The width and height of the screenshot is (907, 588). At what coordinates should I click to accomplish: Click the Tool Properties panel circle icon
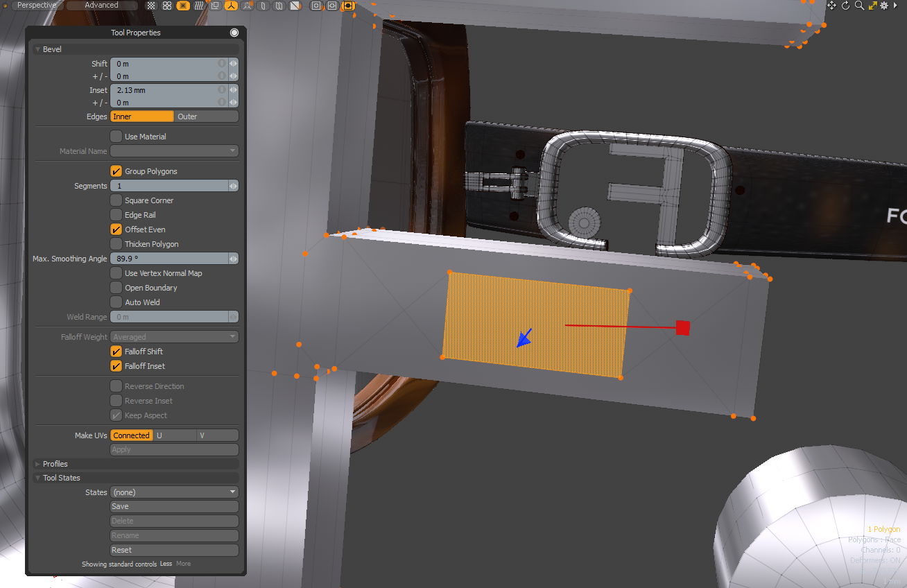[x=234, y=33]
